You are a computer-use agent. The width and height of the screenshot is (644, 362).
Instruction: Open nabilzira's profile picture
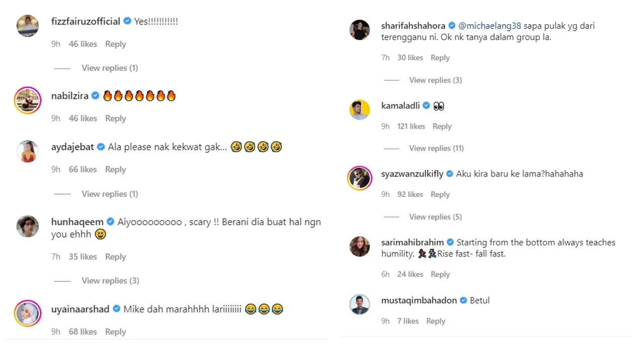tap(28, 101)
